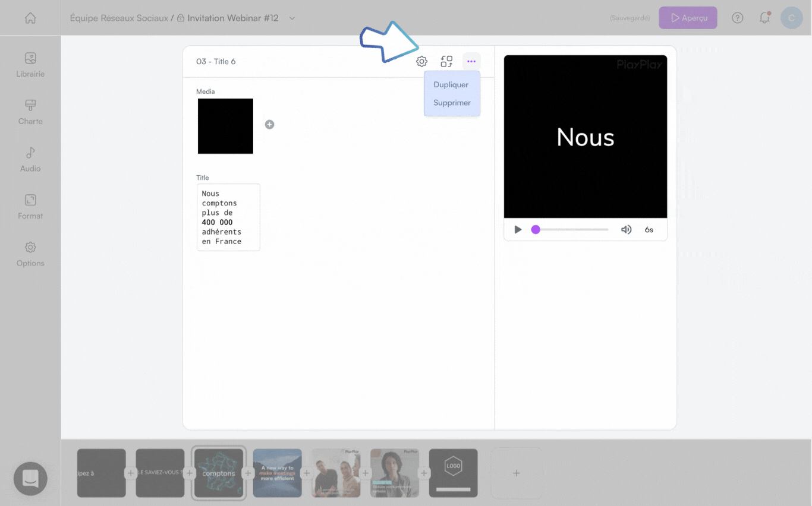
Task: Mute the preview volume
Action: (x=626, y=229)
